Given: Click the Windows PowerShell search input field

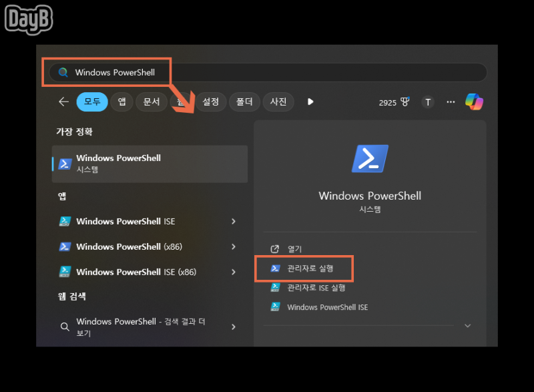Looking at the screenshot, I should pyautogui.click(x=268, y=72).
